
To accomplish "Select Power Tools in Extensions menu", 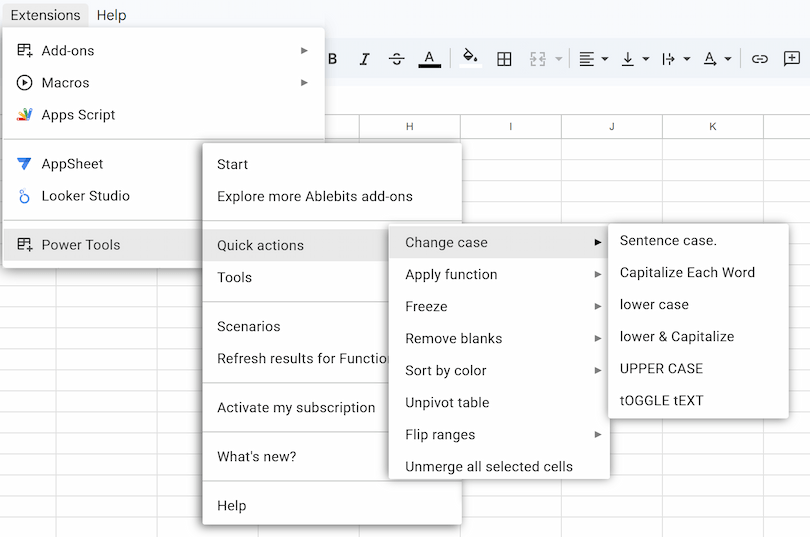I will point(103,245).
